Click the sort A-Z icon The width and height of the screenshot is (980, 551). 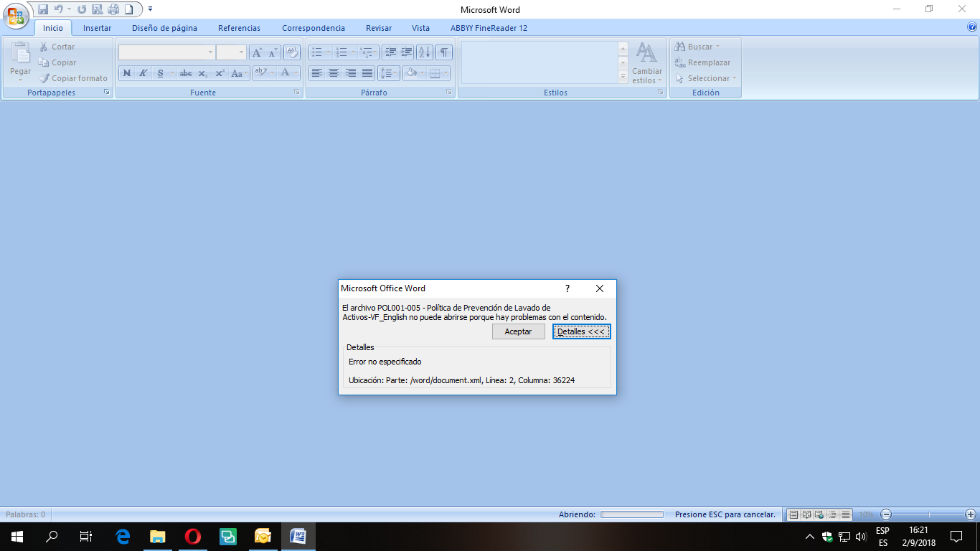pos(425,52)
